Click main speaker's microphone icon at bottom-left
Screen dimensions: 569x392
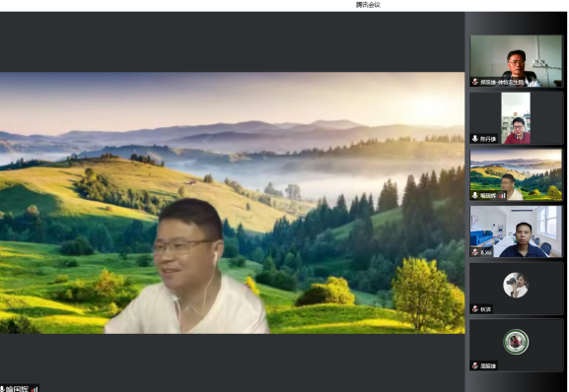tap(2, 389)
